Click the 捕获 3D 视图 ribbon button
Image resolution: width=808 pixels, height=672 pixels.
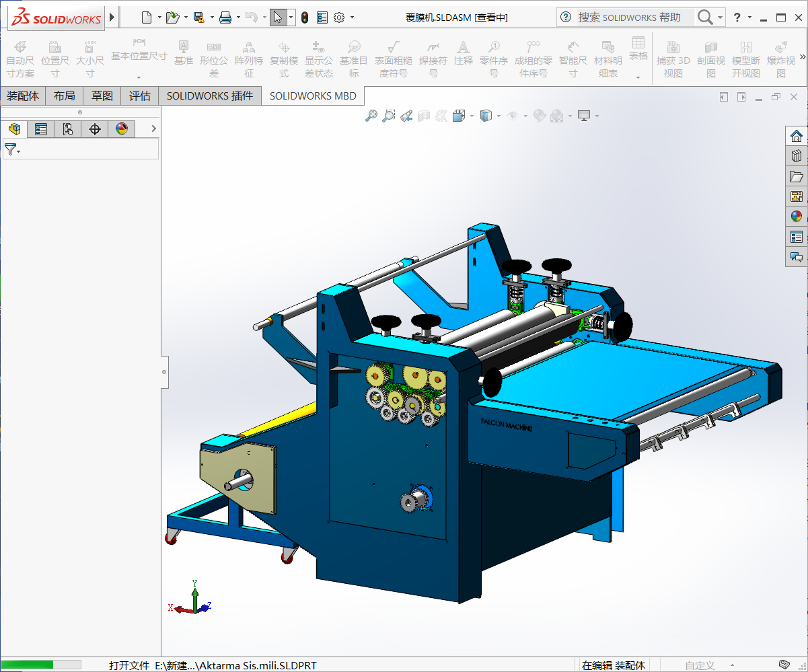pyautogui.click(x=673, y=59)
